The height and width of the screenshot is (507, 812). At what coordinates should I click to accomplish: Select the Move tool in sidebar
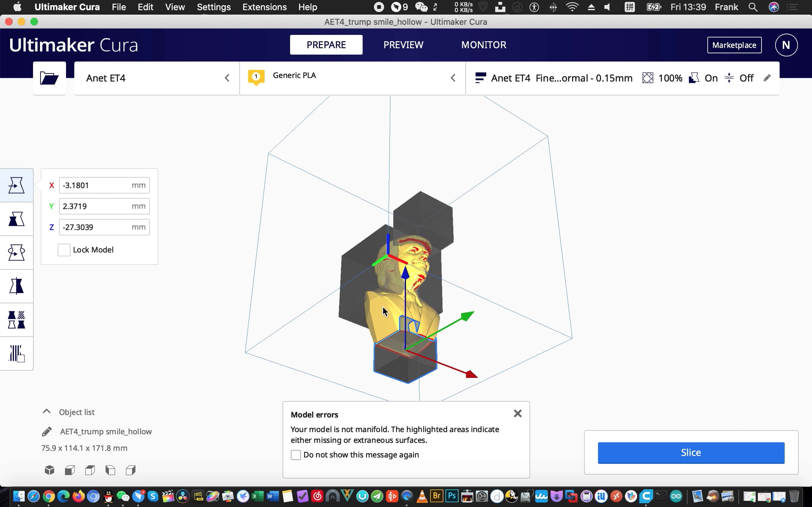(17, 185)
